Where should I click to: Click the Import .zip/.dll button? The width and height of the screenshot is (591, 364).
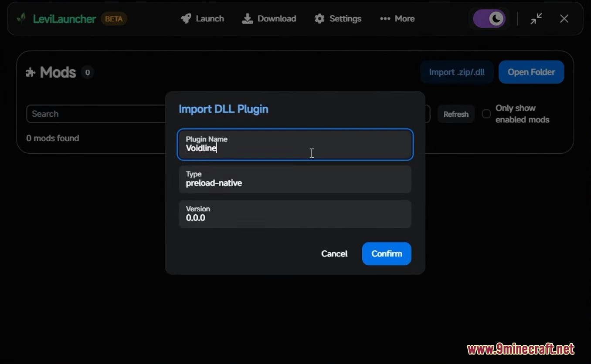[456, 72]
